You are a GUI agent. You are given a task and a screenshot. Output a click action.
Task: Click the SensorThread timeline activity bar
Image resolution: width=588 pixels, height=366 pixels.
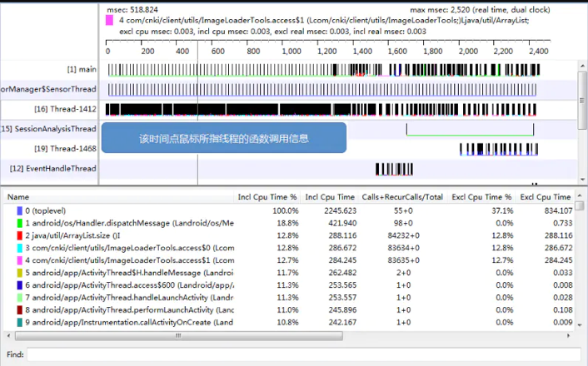322,90
